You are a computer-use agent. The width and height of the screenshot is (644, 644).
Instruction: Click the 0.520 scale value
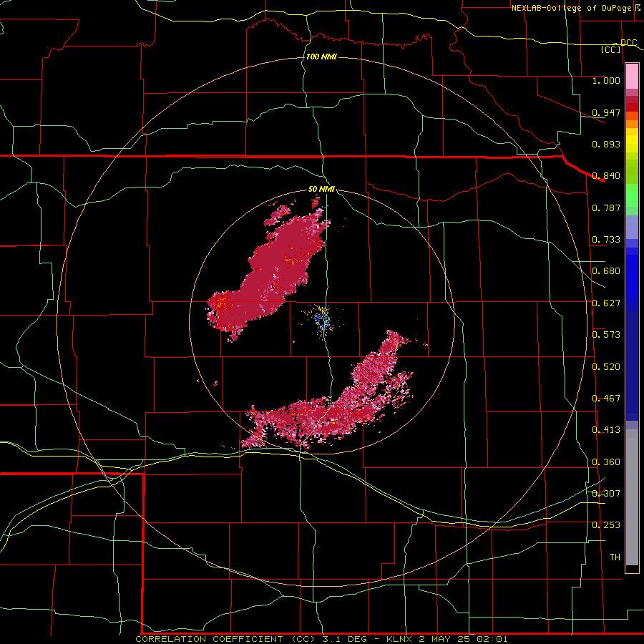click(x=606, y=367)
